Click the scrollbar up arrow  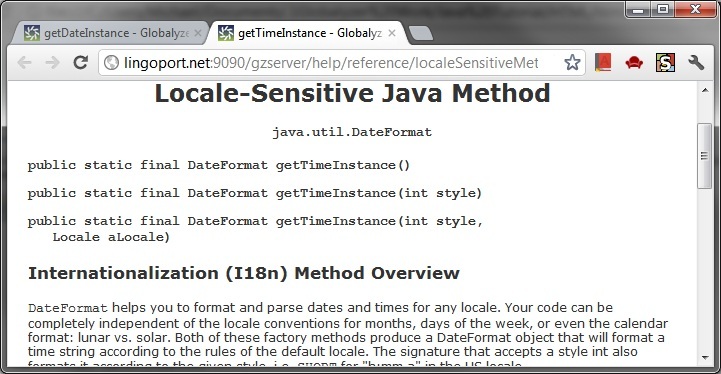coord(705,91)
